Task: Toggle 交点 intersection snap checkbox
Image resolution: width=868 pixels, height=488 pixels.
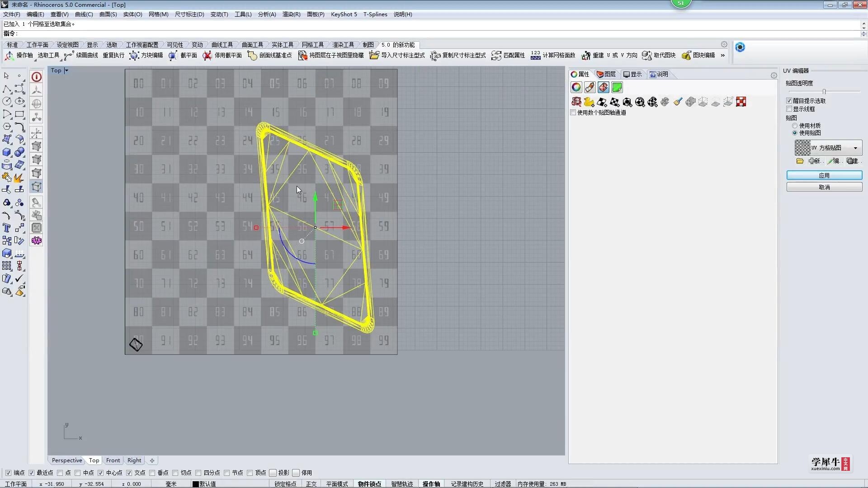Action: tap(129, 473)
